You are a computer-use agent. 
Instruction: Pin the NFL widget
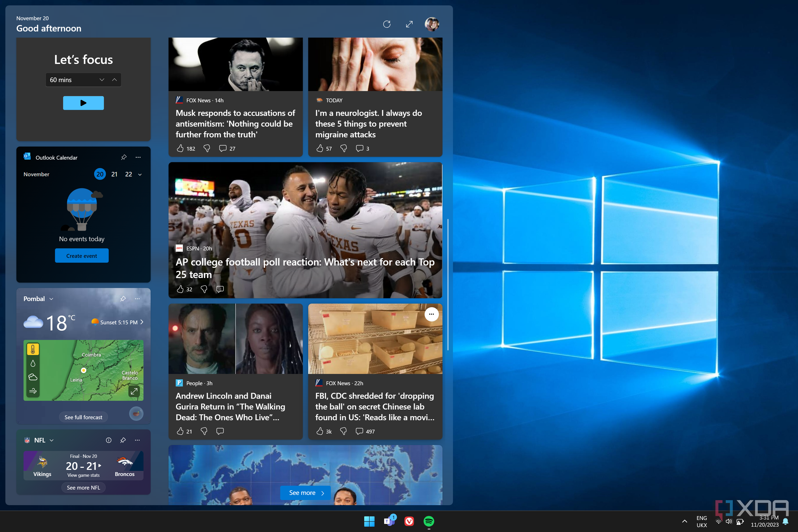click(x=123, y=440)
